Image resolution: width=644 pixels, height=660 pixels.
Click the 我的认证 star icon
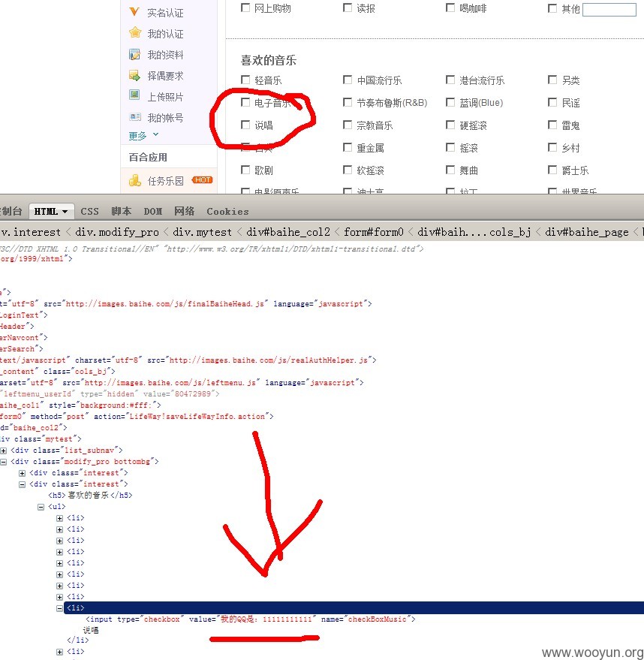point(134,32)
